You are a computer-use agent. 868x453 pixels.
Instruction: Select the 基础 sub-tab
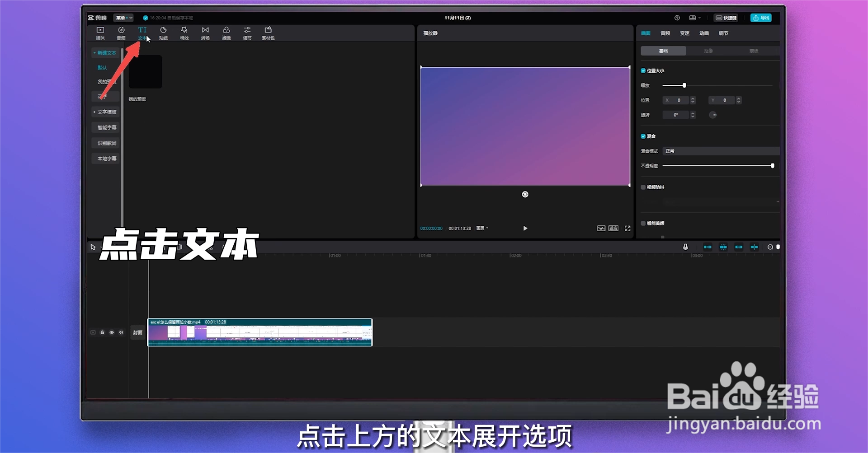click(663, 51)
